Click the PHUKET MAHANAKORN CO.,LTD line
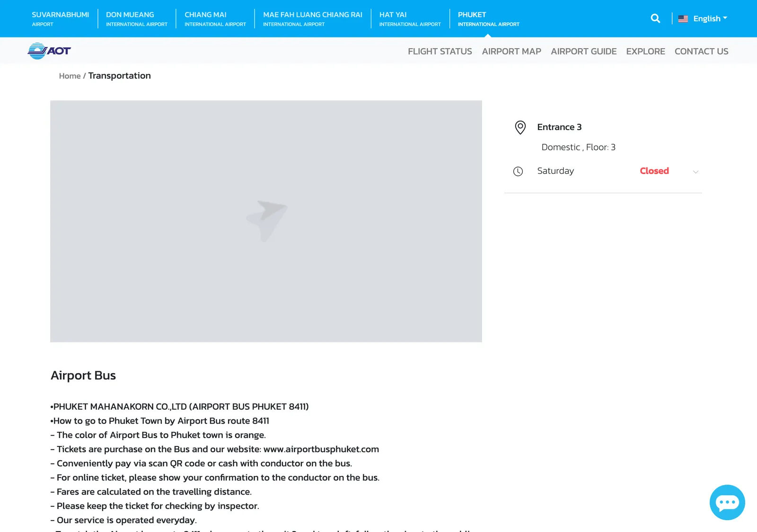 179,407
